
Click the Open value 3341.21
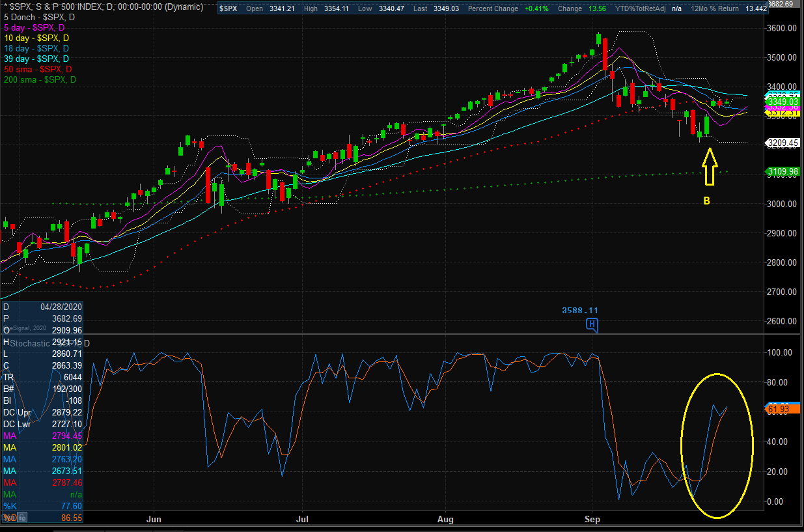[283, 8]
